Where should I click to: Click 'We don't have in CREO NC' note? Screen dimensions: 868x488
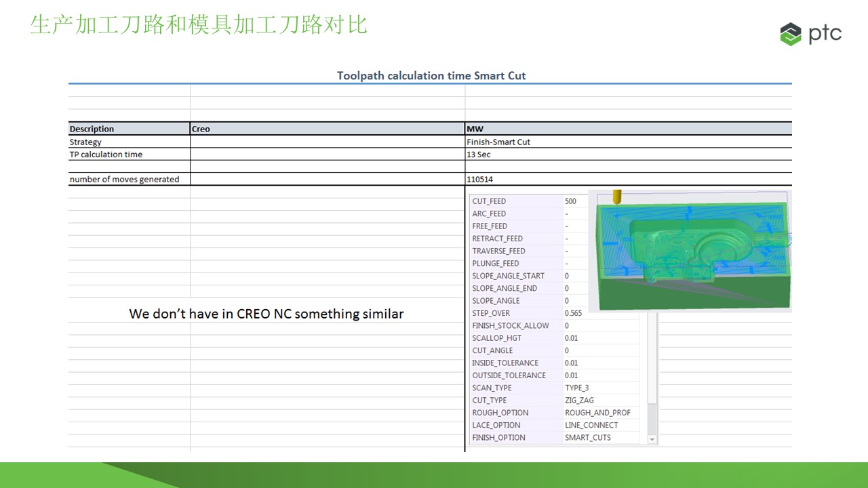click(x=267, y=314)
